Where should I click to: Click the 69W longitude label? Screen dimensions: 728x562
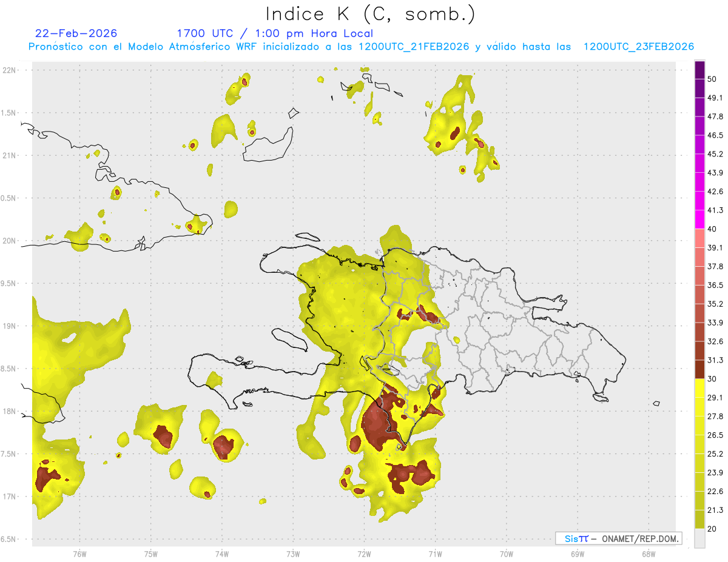[578, 553]
